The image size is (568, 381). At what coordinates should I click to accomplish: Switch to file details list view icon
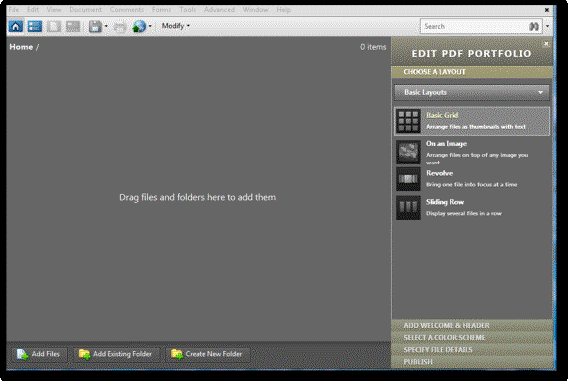click(x=35, y=26)
